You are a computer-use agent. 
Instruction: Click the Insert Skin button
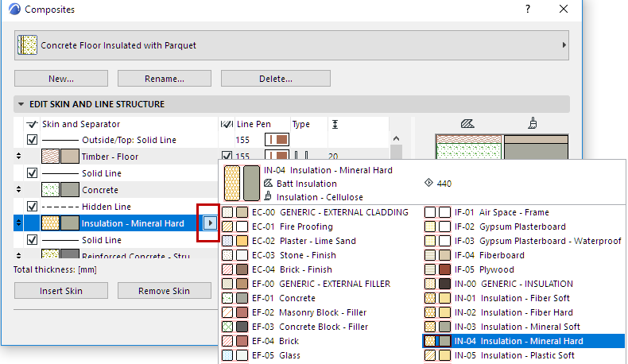click(61, 291)
